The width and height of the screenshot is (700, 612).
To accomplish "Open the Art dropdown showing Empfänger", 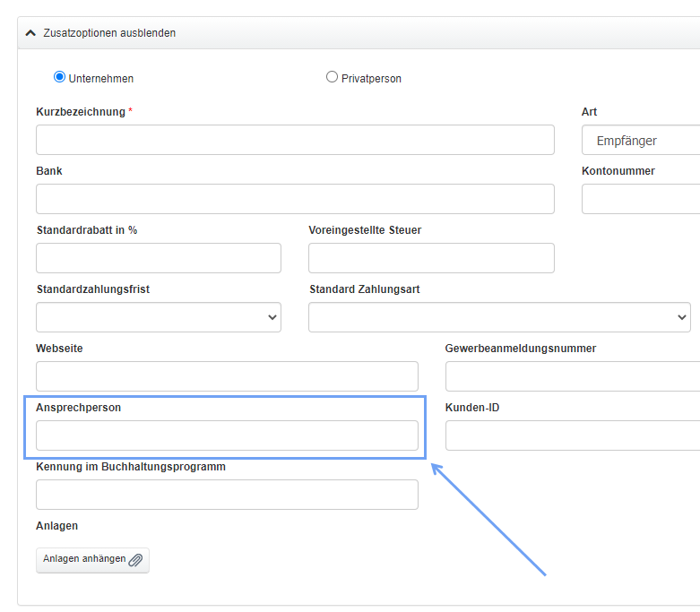I will pos(640,141).
